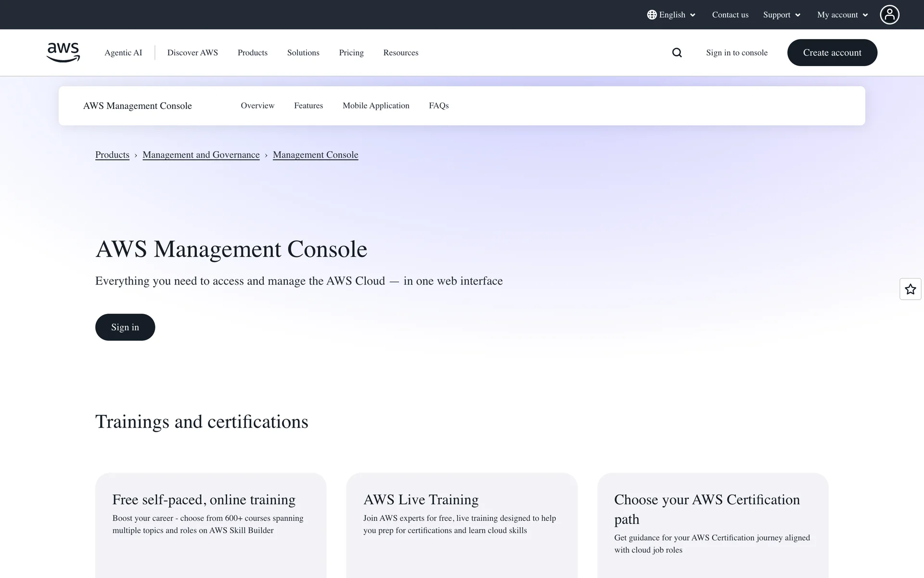This screenshot has height=578, width=924.
Task: Click the AWS logo
Action: 63,53
